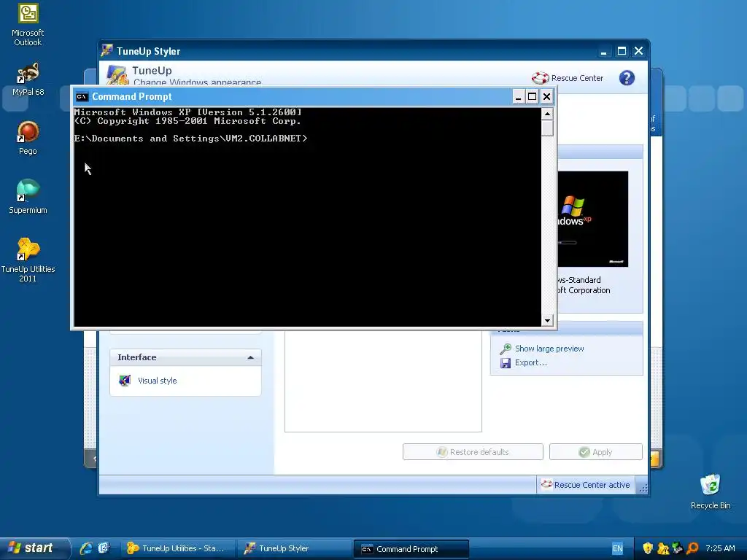The height and width of the screenshot is (560, 747).
Task: Switch to TuneUp Utilities taskbar button
Action: (x=178, y=548)
